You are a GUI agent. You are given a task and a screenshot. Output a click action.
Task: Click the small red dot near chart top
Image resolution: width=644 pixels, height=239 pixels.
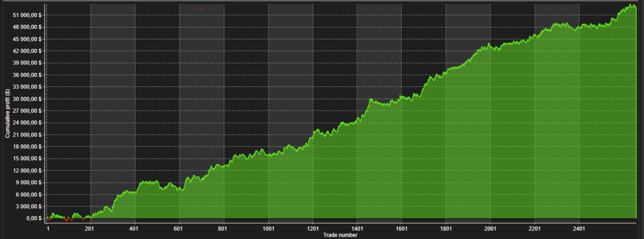tap(202, 9)
